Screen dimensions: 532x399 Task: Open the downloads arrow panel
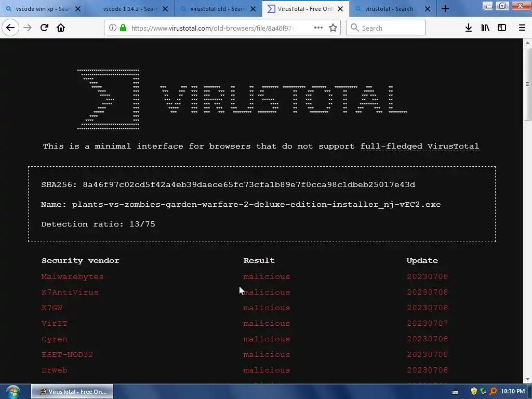tap(468, 28)
